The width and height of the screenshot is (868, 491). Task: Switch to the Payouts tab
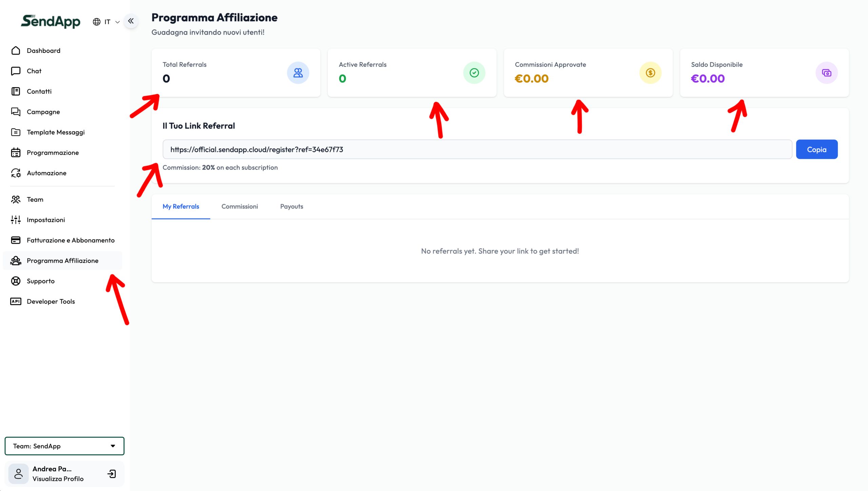click(x=292, y=207)
